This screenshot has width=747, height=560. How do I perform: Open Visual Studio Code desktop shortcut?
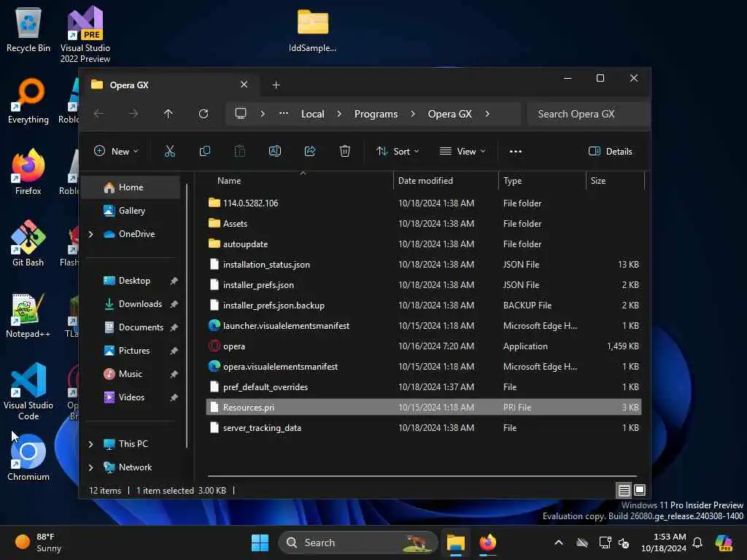click(x=28, y=392)
